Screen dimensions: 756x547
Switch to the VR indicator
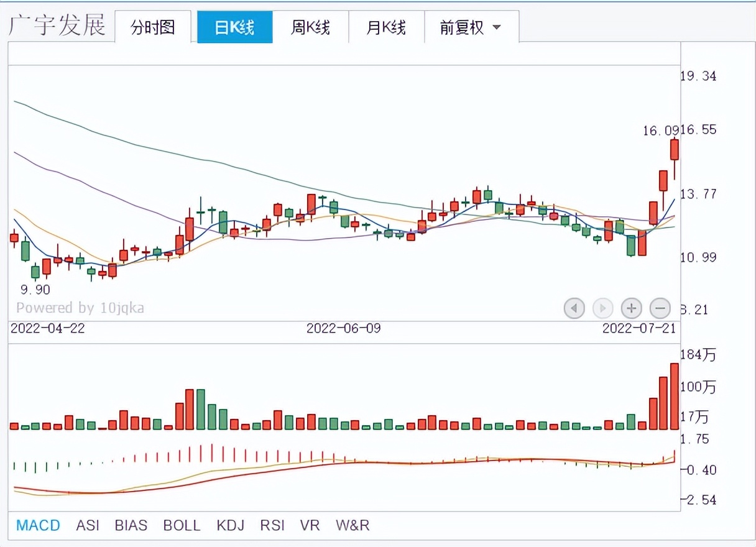pos(310,525)
